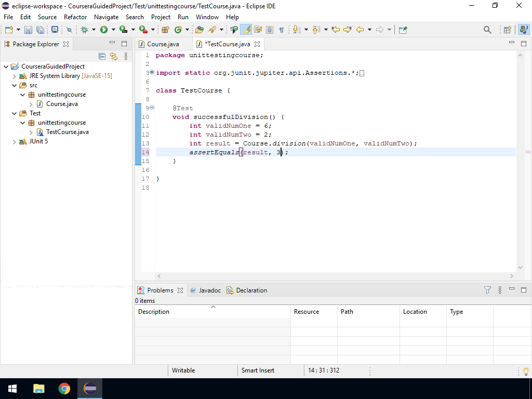Toggle Link with Editor in Package Explorer
The image size is (532, 399).
tap(113, 57)
